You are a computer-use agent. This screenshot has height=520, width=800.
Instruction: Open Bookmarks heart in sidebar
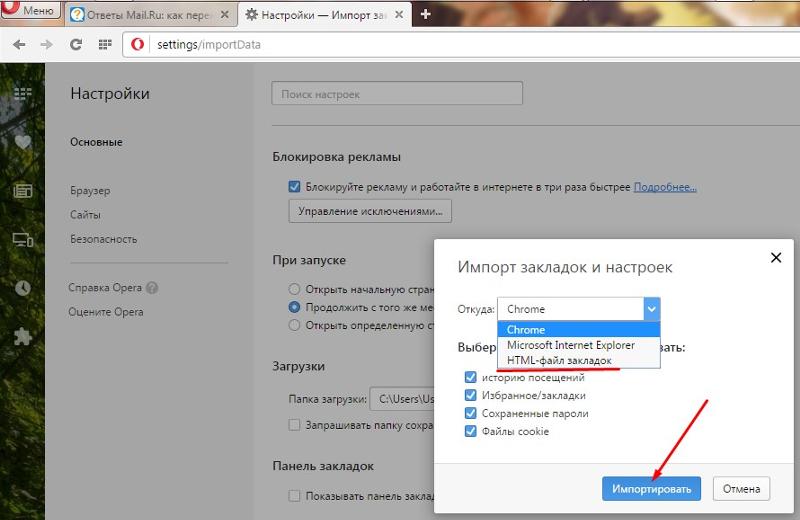coord(22,142)
